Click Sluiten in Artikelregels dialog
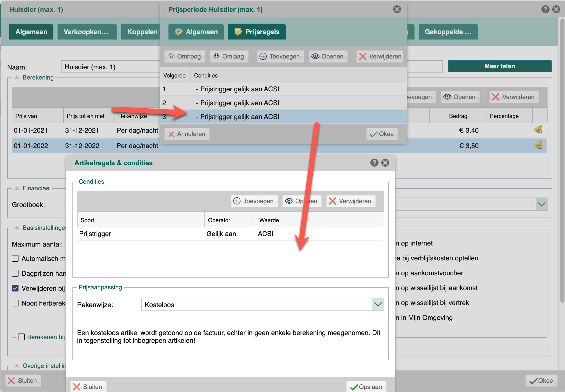Screen dimensions: 565x392 pyautogui.click(x=88, y=387)
